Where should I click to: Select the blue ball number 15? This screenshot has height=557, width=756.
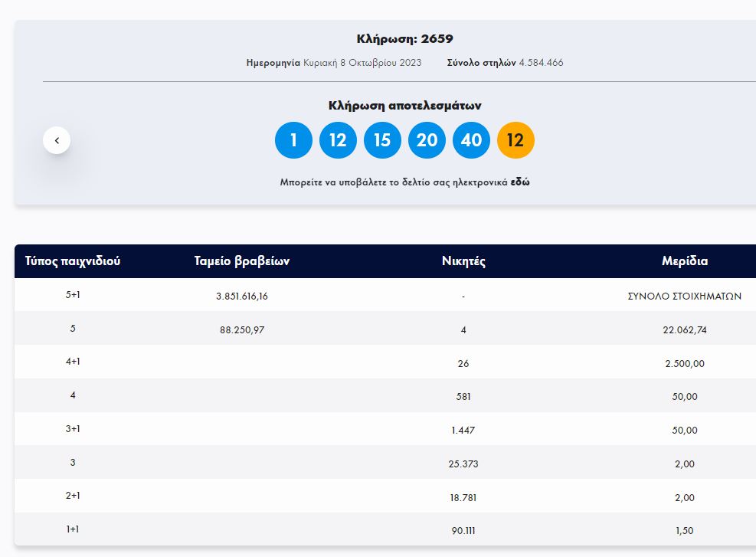[x=382, y=140]
